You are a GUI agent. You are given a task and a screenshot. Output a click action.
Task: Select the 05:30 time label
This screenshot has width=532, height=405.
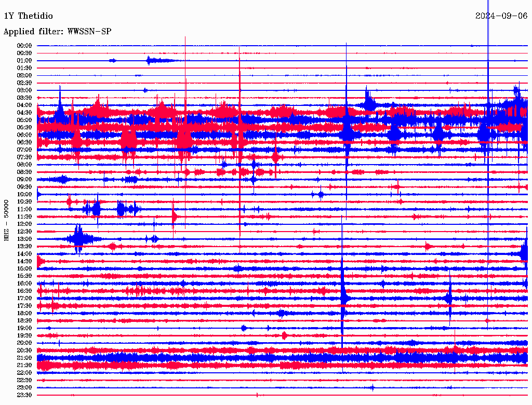24,128
